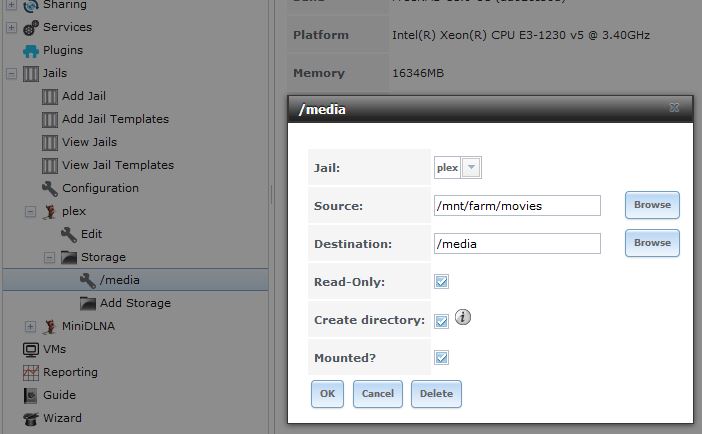Uncheck the Create directory checkbox
702x434 pixels.
[441, 321]
